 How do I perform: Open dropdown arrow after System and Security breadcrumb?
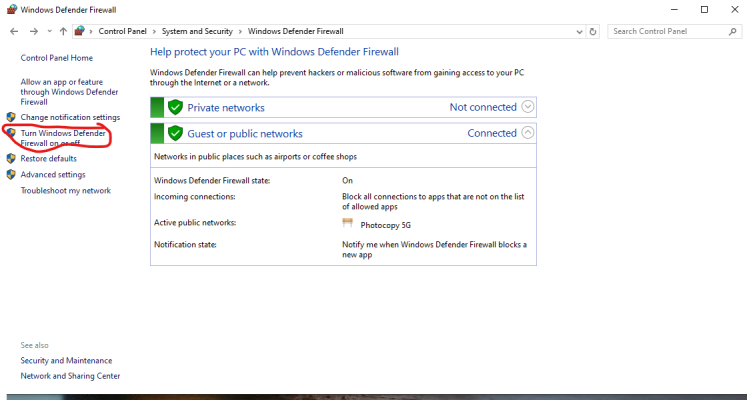pyautogui.click(x=240, y=31)
